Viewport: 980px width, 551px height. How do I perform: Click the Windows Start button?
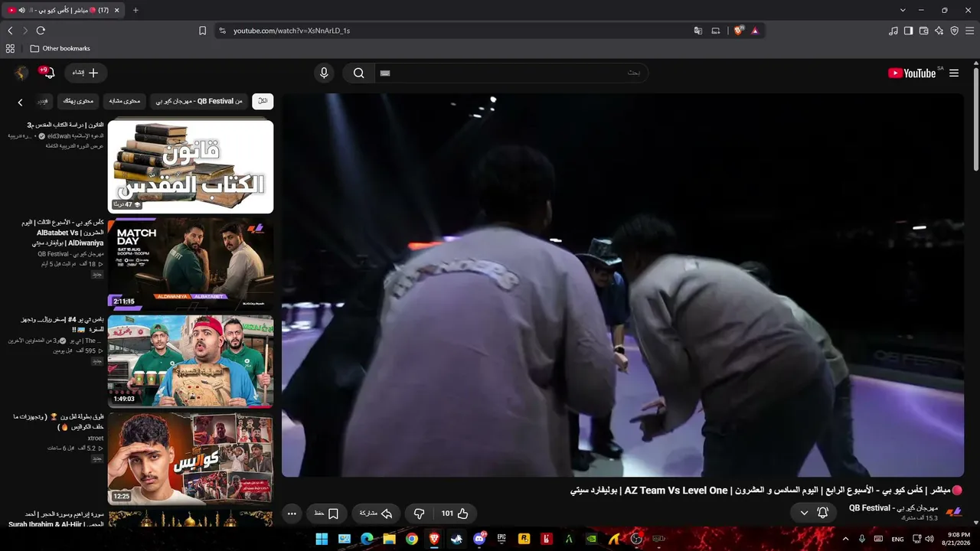(322, 539)
